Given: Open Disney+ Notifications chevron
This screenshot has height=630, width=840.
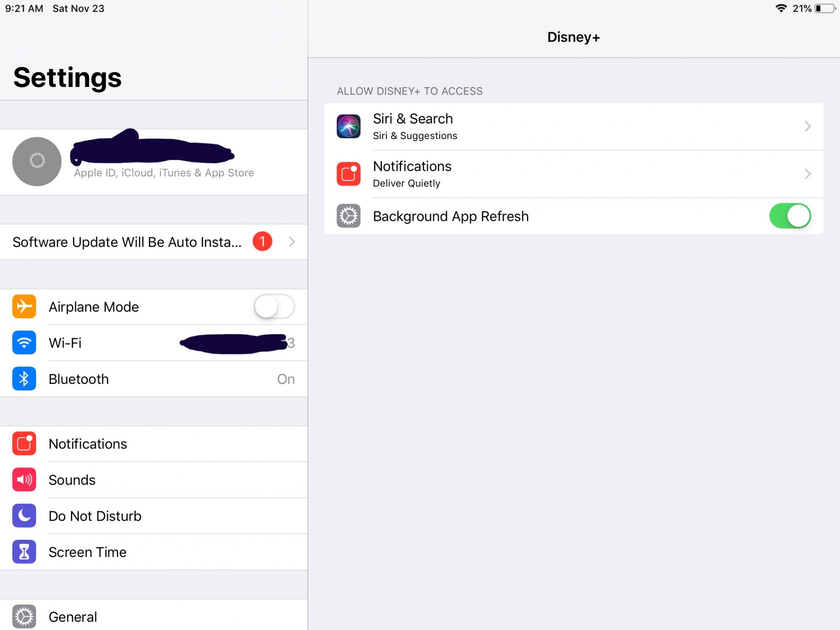Looking at the screenshot, I should click(x=808, y=174).
